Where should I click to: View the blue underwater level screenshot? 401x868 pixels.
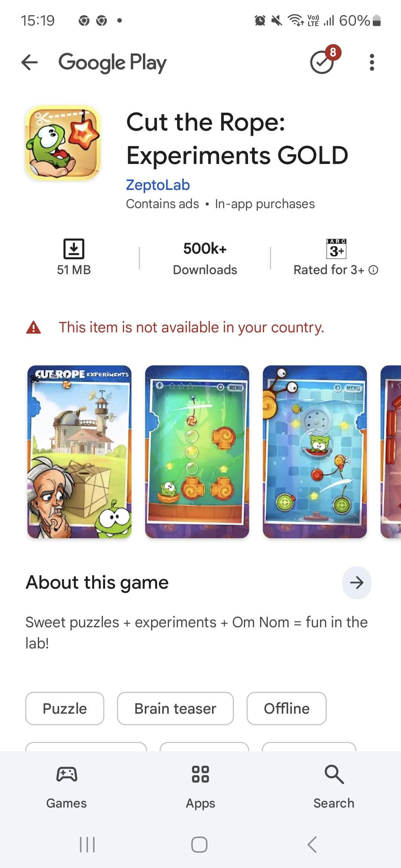(315, 452)
